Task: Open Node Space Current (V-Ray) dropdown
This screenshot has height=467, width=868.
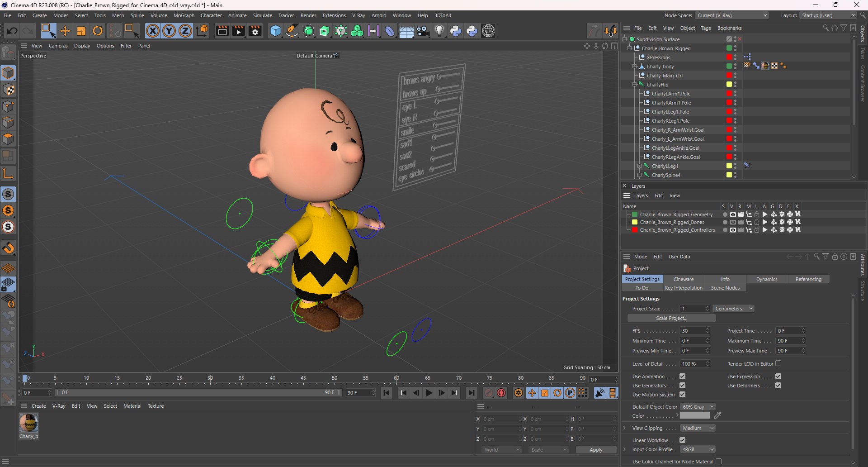Action: pyautogui.click(x=732, y=15)
